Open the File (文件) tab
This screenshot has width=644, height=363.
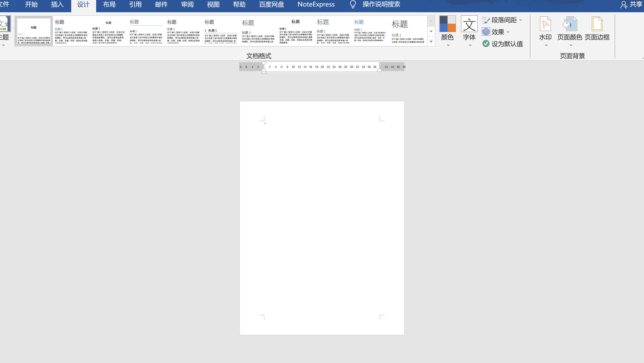coord(5,4)
